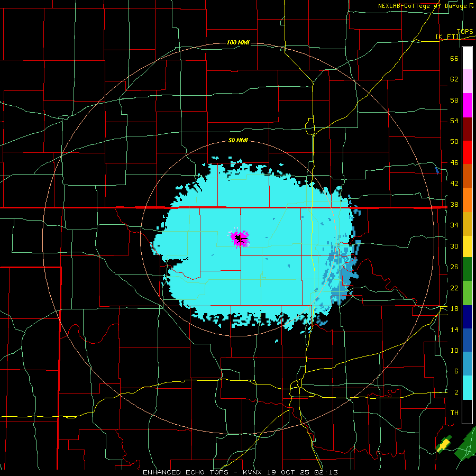Image resolution: width=476 pixels, height=476 pixels.
Task: Pick the bright red legend swatch
Action: (467, 152)
